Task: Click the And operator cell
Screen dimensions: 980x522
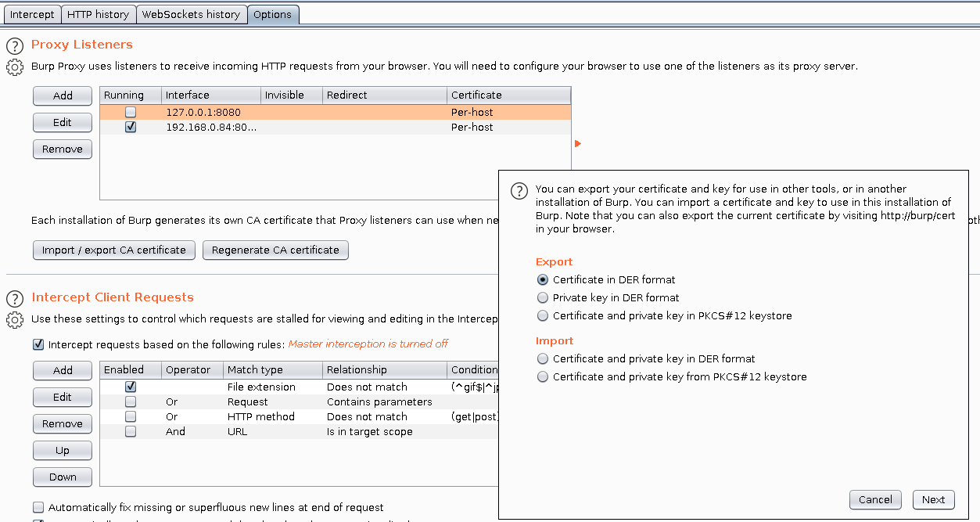Action: 192,431
